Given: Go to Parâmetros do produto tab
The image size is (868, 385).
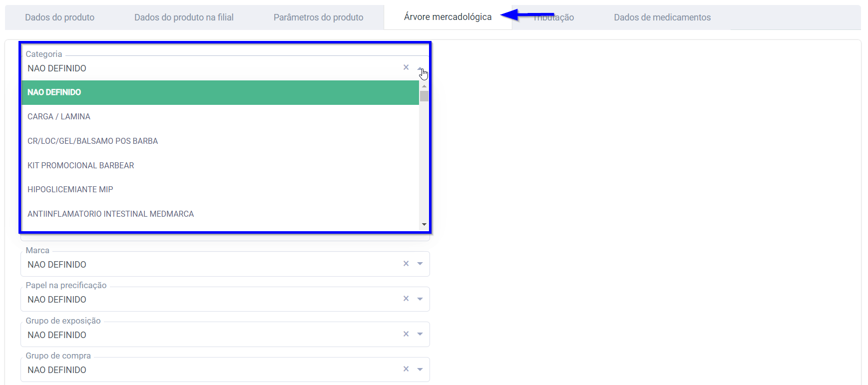Looking at the screenshot, I should click(x=318, y=17).
